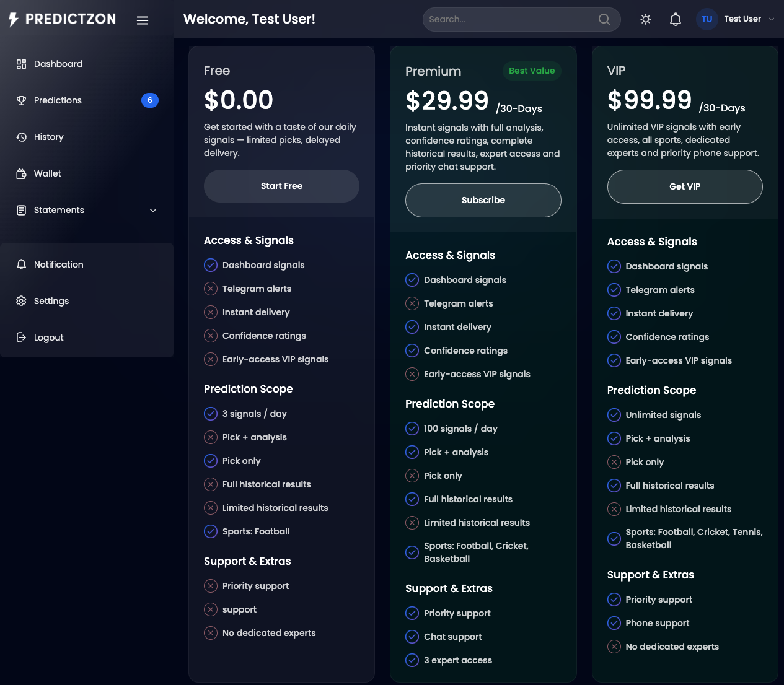Click VIP Early-access VIP signals check icon
Viewport: 784px width, 685px height.
pyautogui.click(x=614, y=360)
